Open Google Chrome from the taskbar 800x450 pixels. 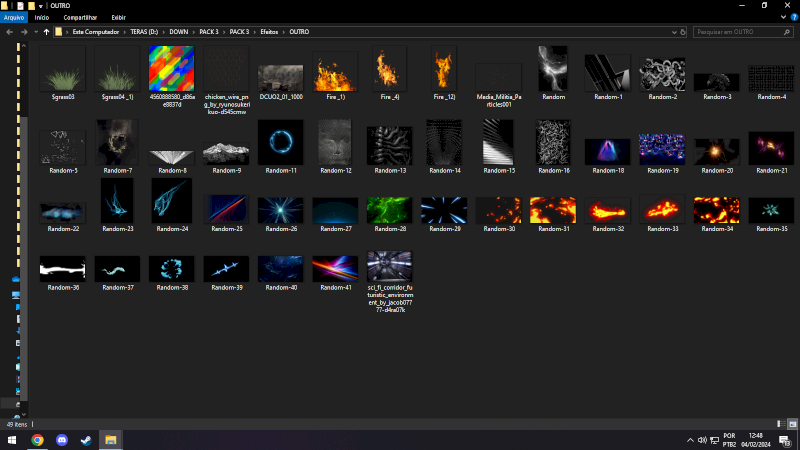(37, 439)
